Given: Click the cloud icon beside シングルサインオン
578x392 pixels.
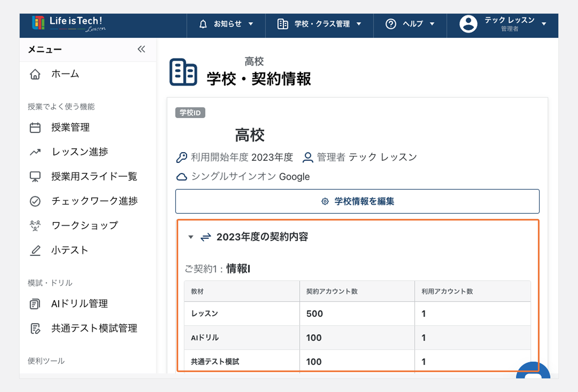Looking at the screenshot, I should pos(182,177).
